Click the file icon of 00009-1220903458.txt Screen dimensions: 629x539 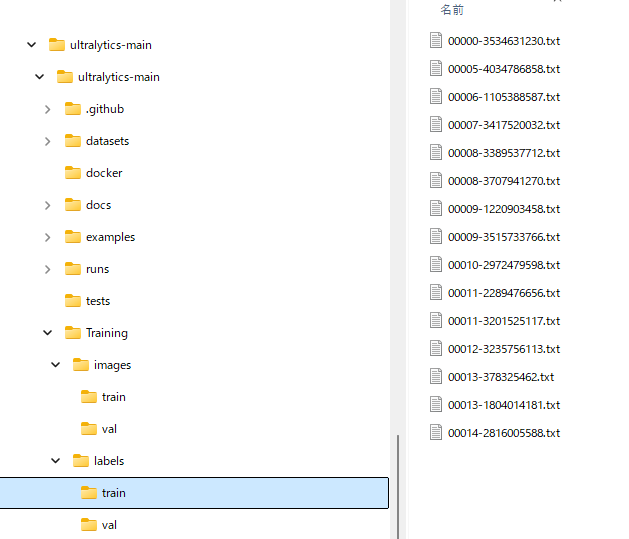click(x=436, y=209)
